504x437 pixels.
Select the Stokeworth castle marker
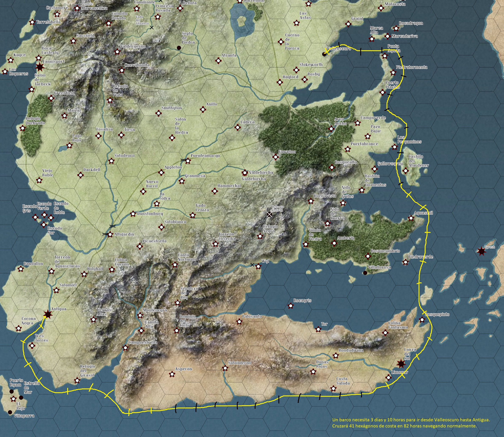coord(296,70)
